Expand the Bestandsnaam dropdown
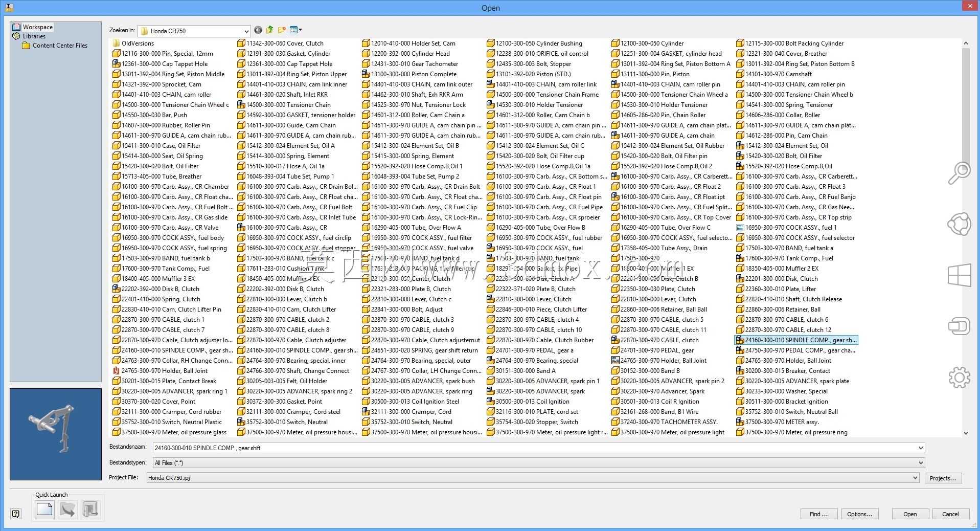 tap(921, 448)
